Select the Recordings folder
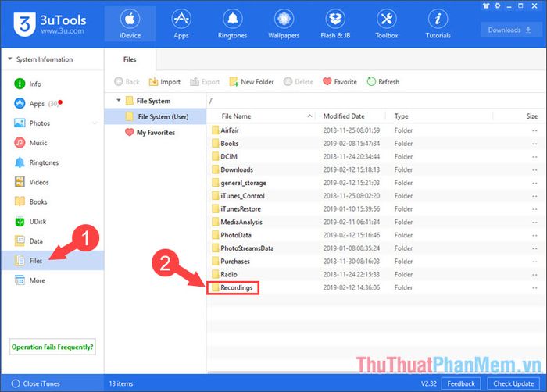Screen dimensions: 547x392 point(375,287)
